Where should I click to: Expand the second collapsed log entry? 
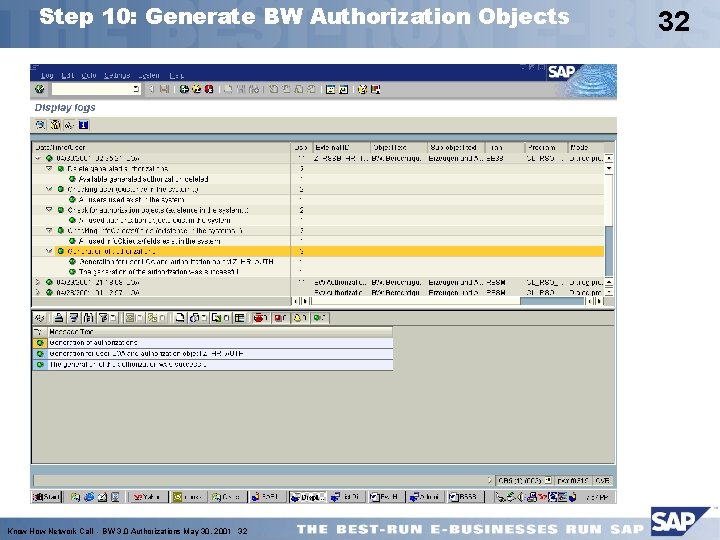coord(38,282)
